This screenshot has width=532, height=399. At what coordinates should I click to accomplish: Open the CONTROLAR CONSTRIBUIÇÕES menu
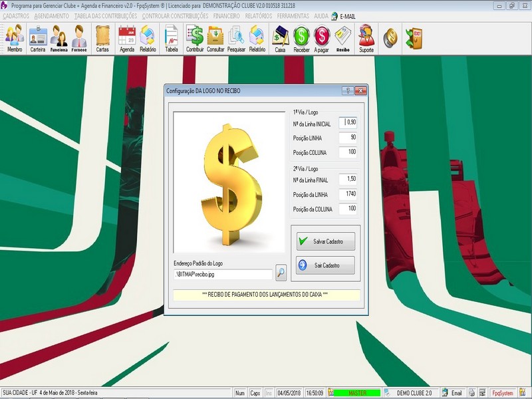[x=175, y=16]
